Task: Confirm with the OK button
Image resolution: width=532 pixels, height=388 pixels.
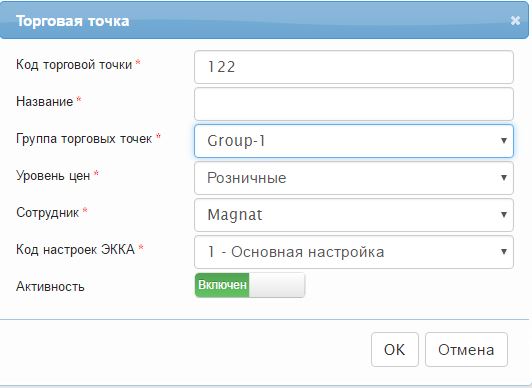Action: tap(395, 349)
